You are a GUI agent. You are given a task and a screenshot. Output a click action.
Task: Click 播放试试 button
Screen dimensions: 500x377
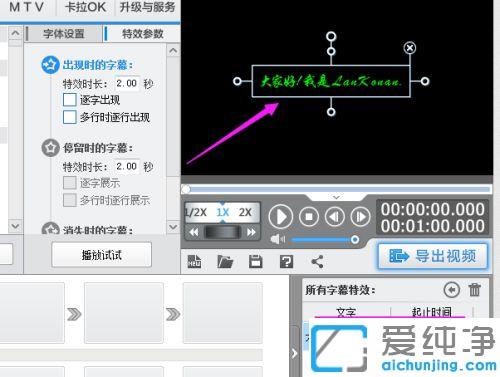pos(102,255)
